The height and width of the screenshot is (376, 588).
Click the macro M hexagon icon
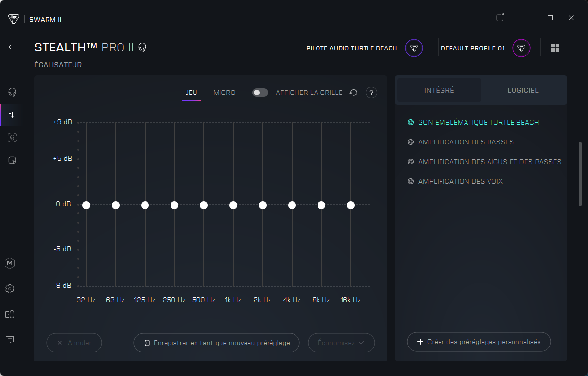pos(10,263)
